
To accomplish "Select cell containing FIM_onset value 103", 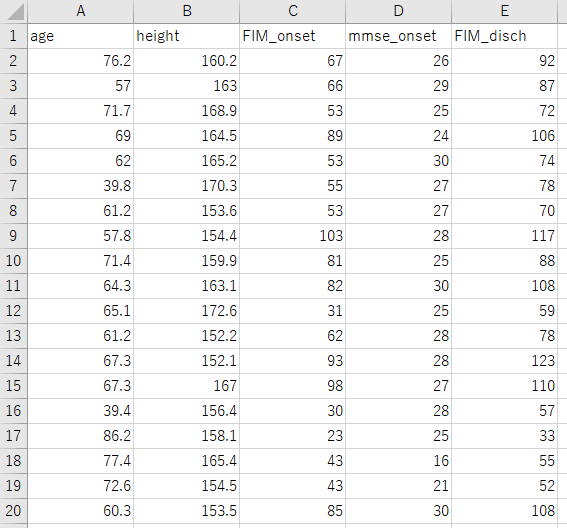I will tap(293, 236).
